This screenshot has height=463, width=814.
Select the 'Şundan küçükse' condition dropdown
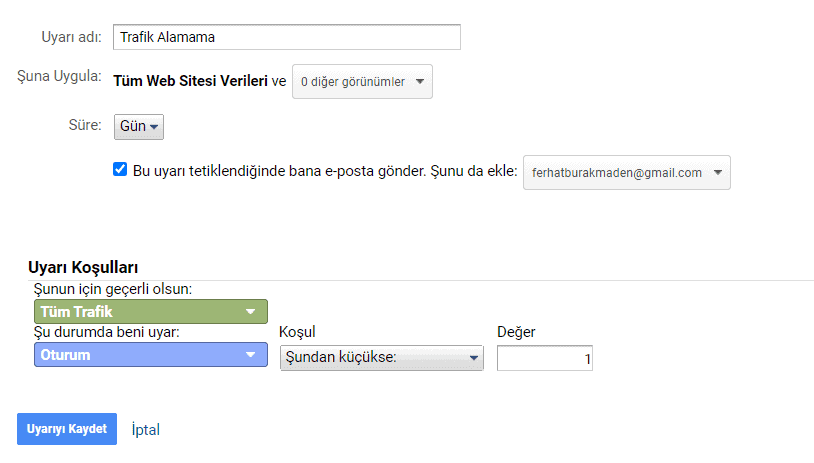(x=381, y=358)
